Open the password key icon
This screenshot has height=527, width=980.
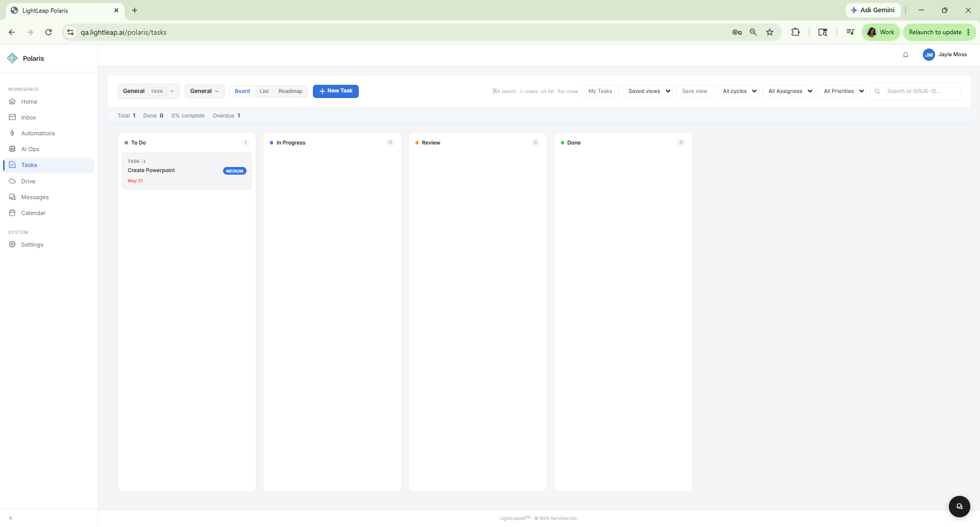737,32
